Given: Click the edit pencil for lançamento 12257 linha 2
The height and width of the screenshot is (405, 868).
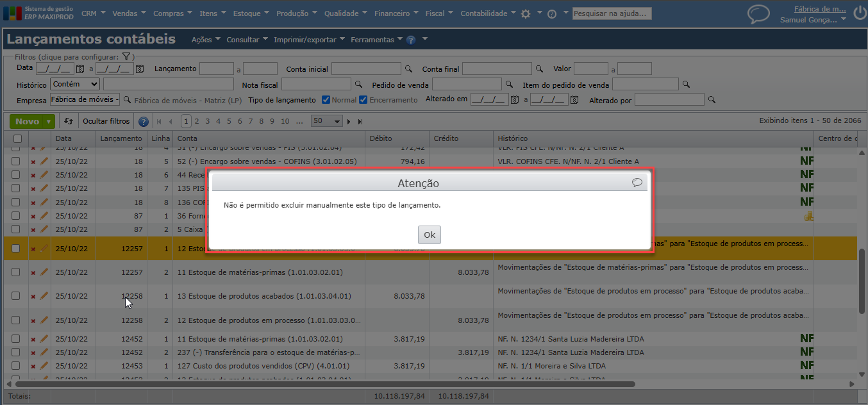Looking at the screenshot, I should tap(44, 272).
